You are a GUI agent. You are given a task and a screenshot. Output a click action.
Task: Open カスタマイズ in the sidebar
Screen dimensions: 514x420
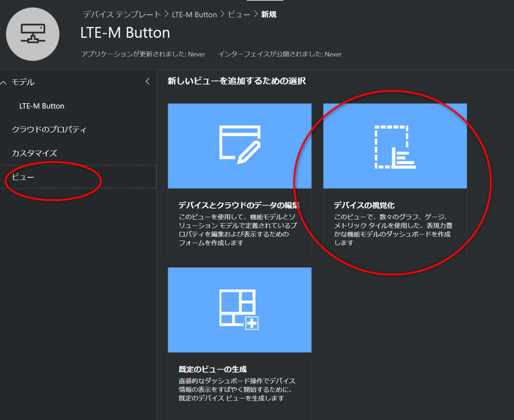tap(34, 153)
